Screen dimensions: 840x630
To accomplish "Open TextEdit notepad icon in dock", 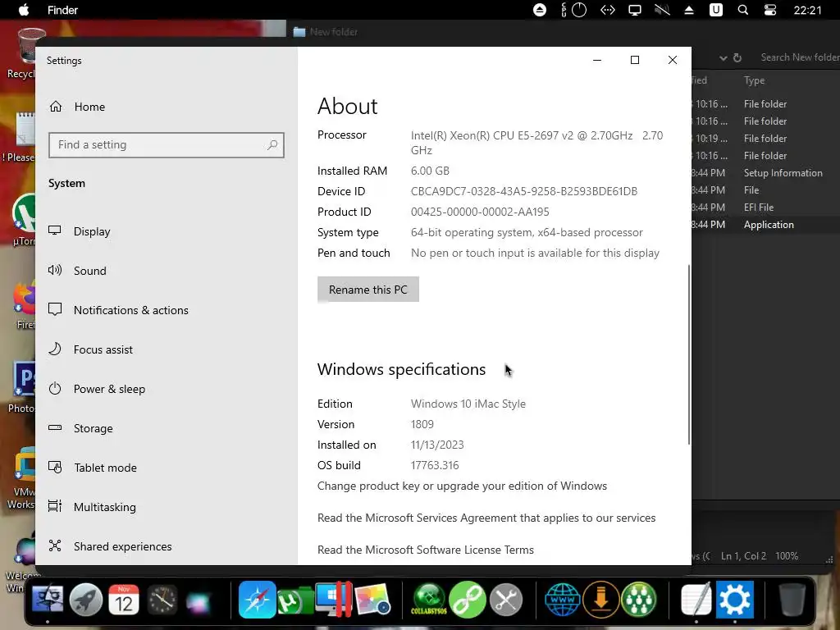I will click(x=696, y=599).
